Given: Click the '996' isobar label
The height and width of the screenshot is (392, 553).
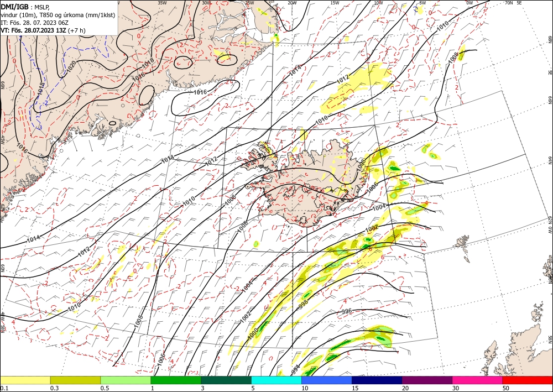Looking at the screenshot, I should coord(347,312).
